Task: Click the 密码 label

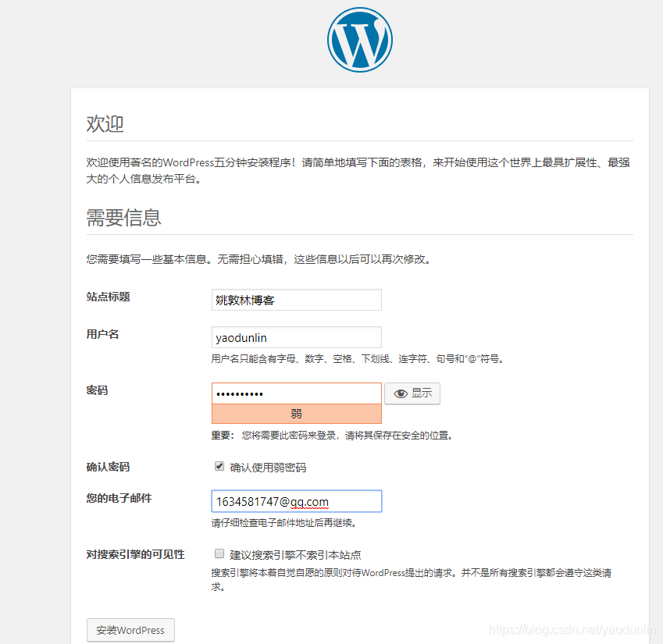Action: (x=98, y=390)
